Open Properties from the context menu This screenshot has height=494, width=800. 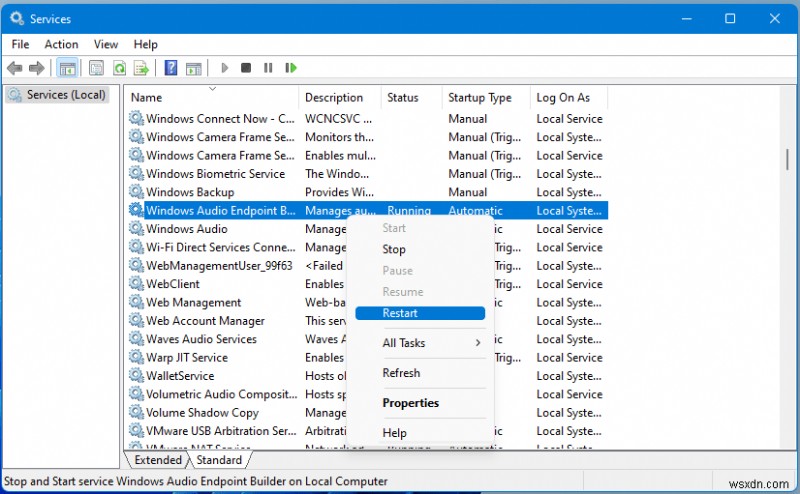click(x=420, y=403)
